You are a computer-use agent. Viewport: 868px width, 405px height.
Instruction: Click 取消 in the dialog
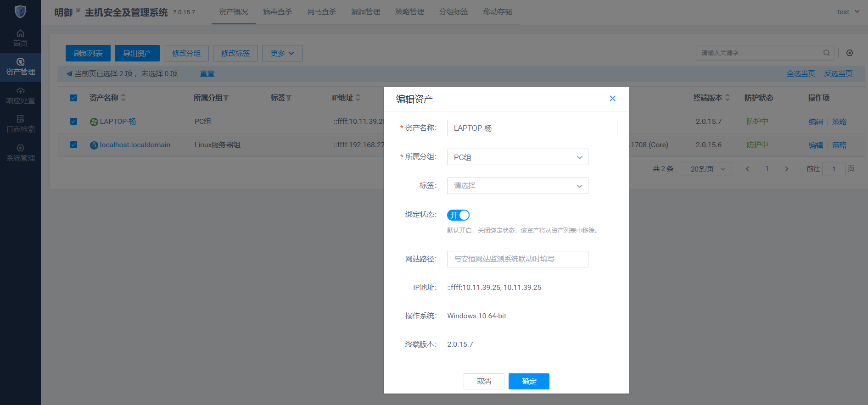(x=484, y=381)
